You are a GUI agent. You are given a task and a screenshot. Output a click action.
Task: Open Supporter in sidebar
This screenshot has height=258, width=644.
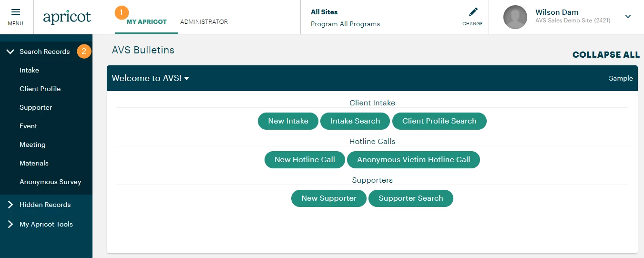click(36, 107)
